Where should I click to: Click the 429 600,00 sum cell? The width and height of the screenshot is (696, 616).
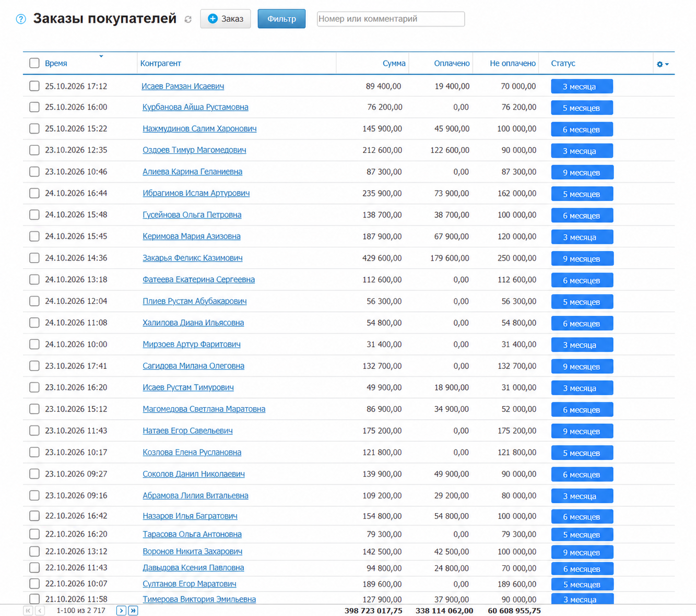pyautogui.click(x=382, y=258)
